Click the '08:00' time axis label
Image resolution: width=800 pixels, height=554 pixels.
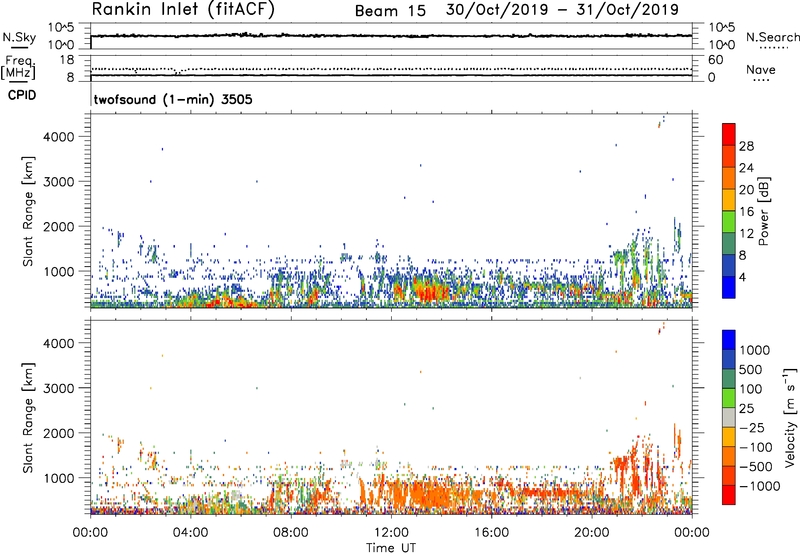pos(291,533)
